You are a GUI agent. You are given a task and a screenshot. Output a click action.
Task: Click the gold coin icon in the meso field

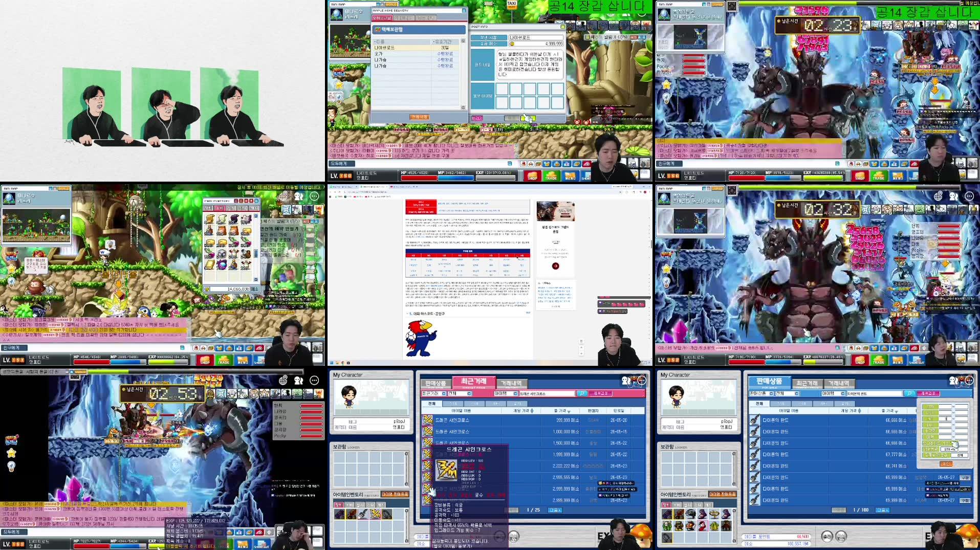[x=511, y=44]
